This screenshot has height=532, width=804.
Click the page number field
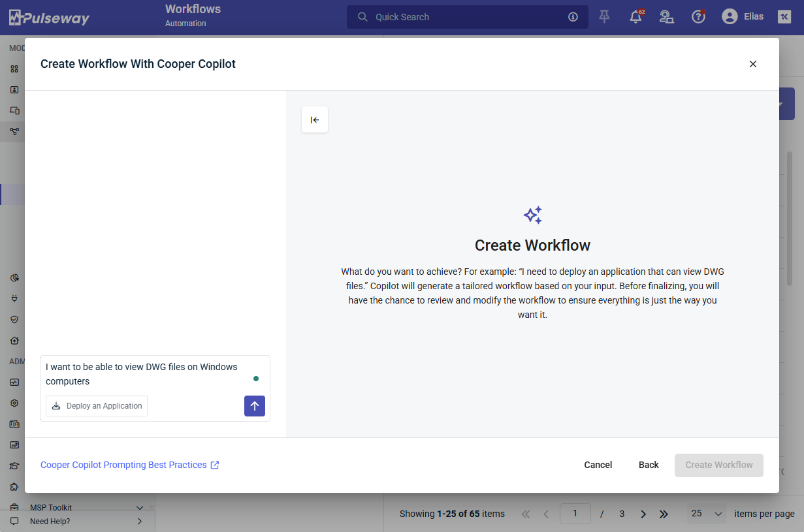tap(575, 514)
